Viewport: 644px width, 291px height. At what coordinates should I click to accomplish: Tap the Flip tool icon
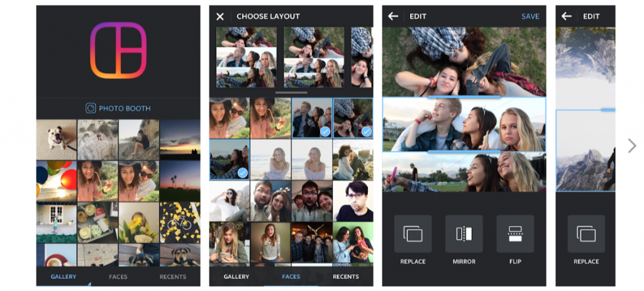point(515,234)
